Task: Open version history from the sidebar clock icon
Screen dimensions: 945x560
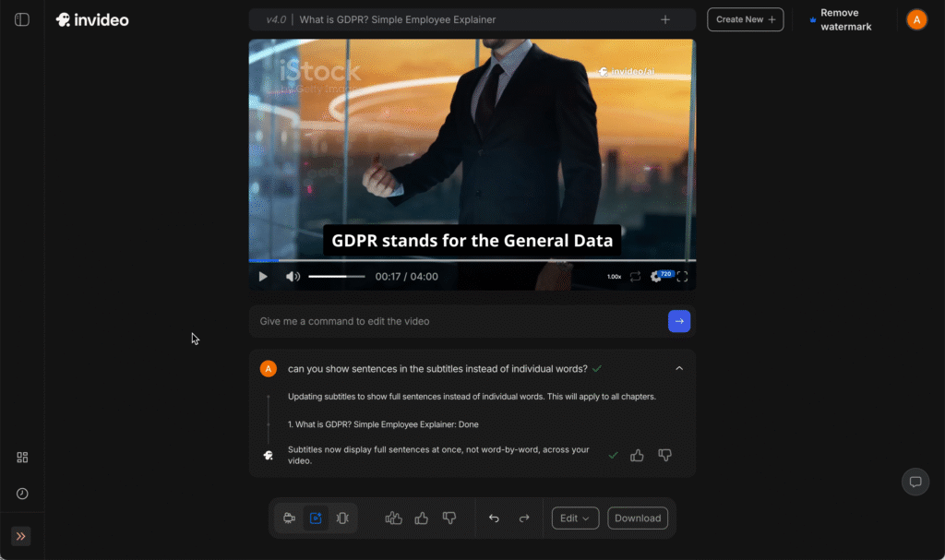Action: click(x=22, y=492)
